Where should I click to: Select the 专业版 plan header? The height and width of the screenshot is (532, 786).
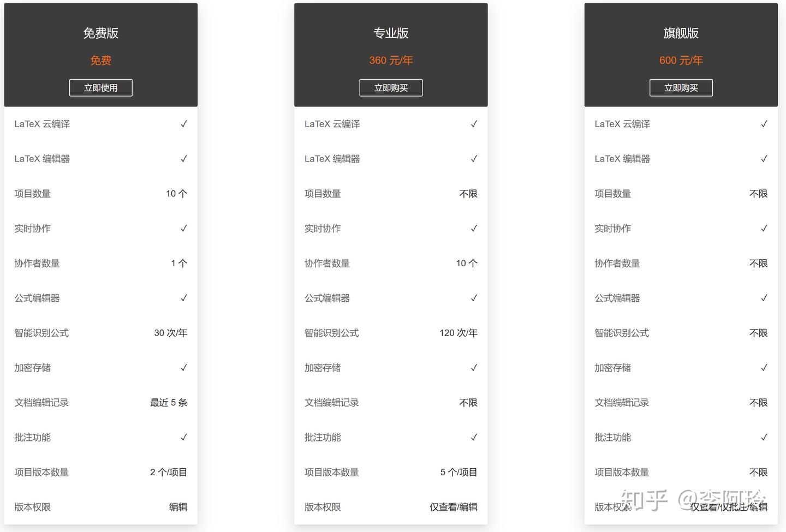coord(391,33)
